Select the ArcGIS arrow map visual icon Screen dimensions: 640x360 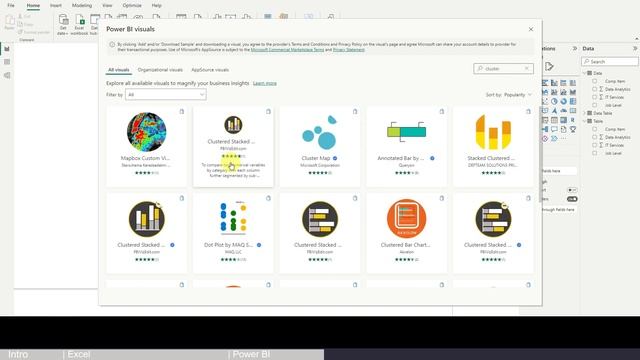click(x=554, y=111)
